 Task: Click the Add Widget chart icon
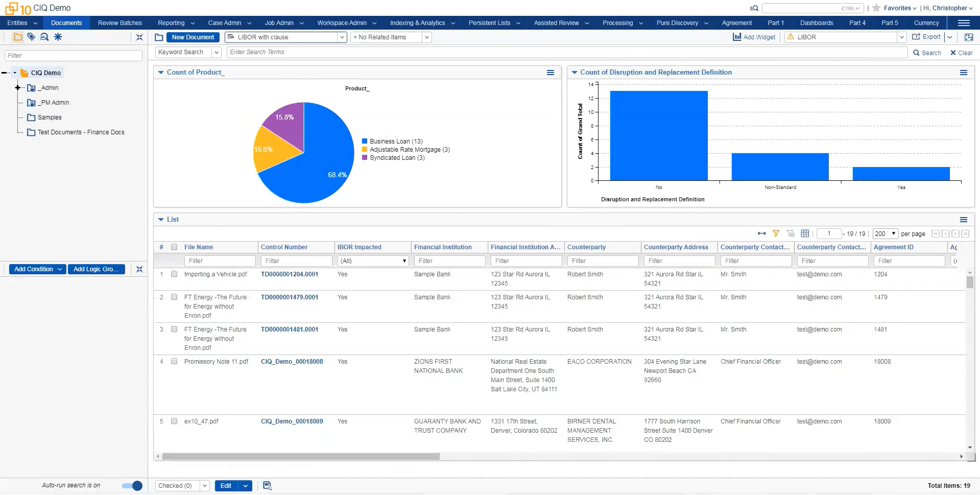737,37
